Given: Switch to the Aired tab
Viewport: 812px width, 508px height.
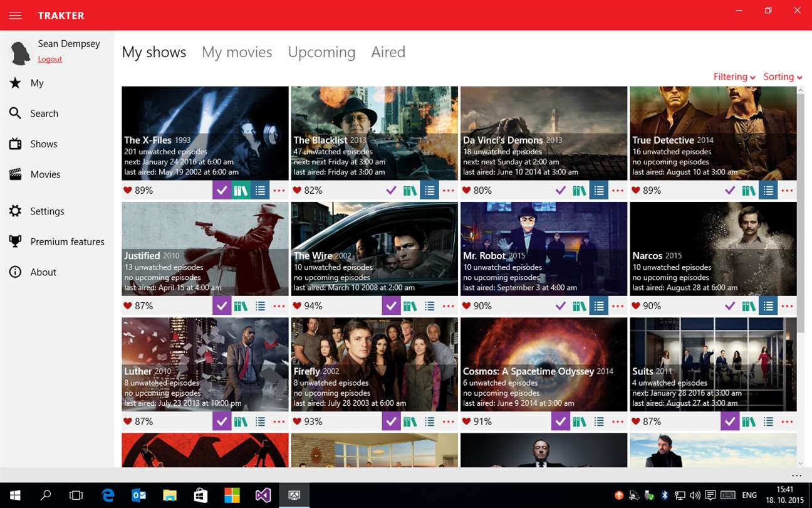Looking at the screenshot, I should 388,52.
